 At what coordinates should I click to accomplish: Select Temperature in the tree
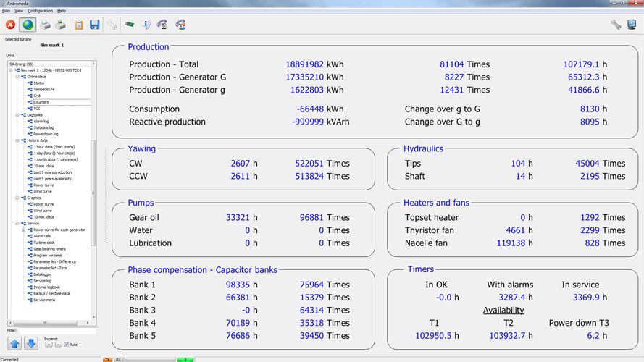coord(44,90)
